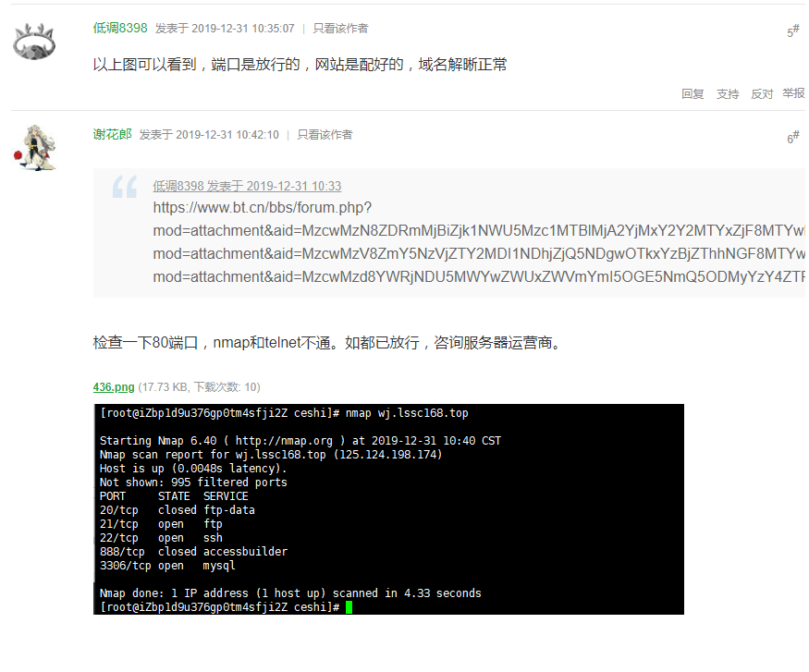
Task: Open the username 低调8398 profile link
Action: (x=120, y=28)
